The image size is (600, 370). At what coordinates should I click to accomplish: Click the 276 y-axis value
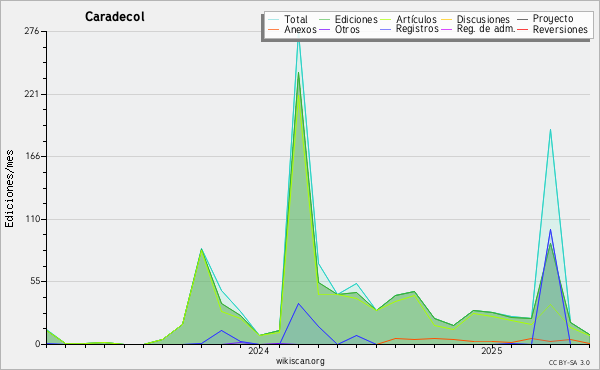(x=32, y=31)
